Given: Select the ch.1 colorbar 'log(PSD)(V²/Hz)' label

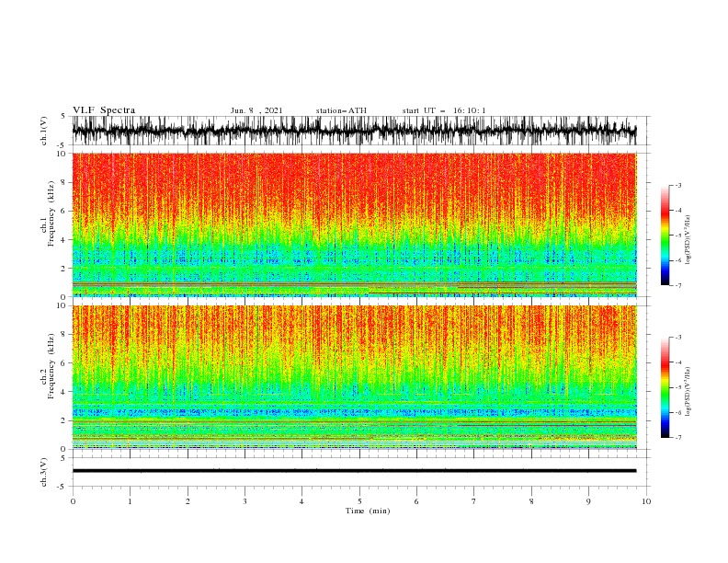Looking at the screenshot, I should [x=688, y=240].
